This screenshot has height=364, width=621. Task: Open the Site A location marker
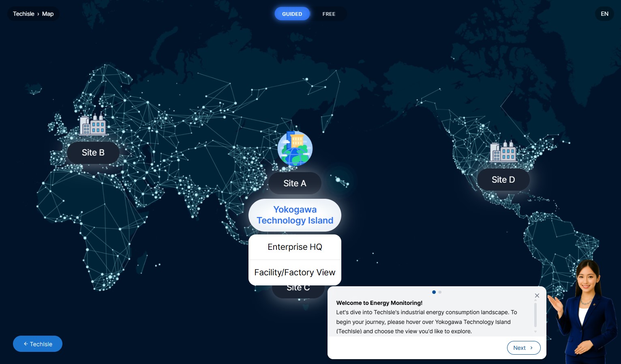click(x=295, y=183)
